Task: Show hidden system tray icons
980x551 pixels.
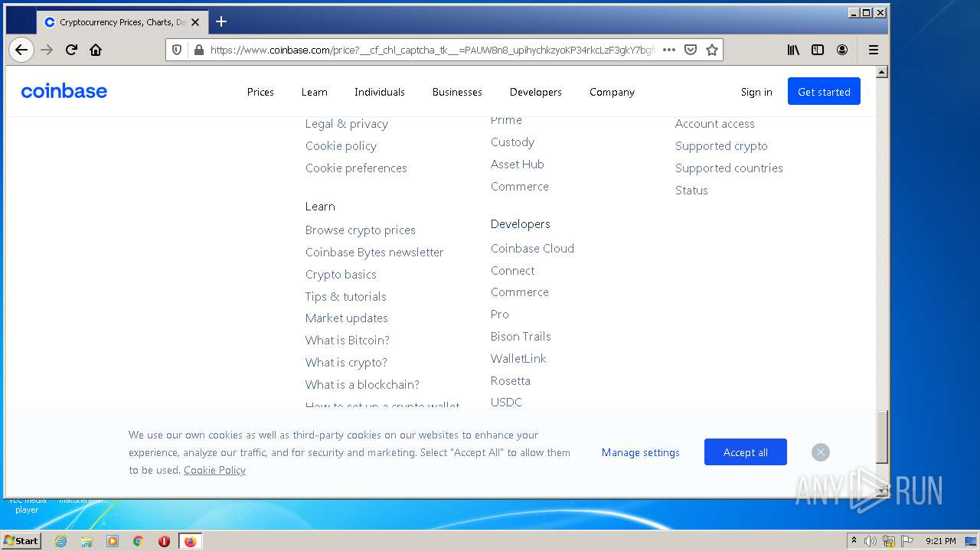Action: 854,541
